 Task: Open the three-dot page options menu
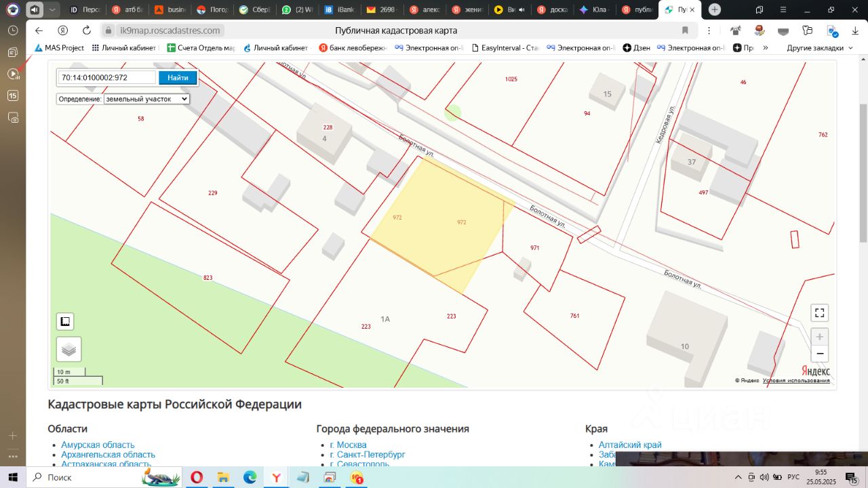pyautogui.click(x=709, y=30)
